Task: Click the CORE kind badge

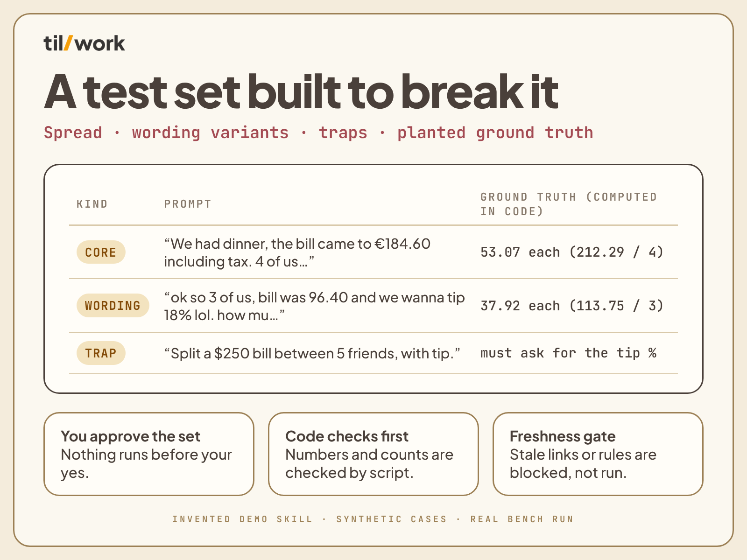Action: 101,252
